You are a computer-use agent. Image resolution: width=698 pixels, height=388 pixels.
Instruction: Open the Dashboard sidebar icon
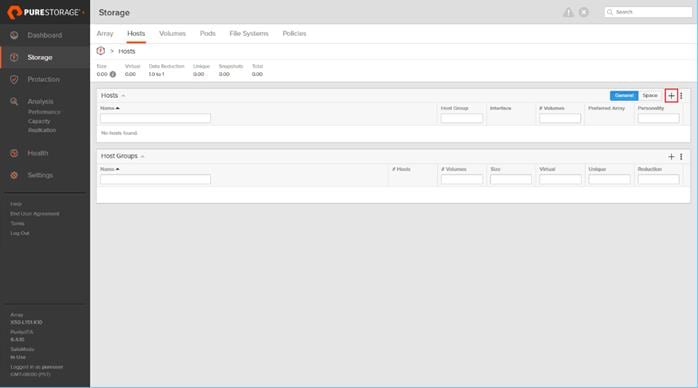14,35
